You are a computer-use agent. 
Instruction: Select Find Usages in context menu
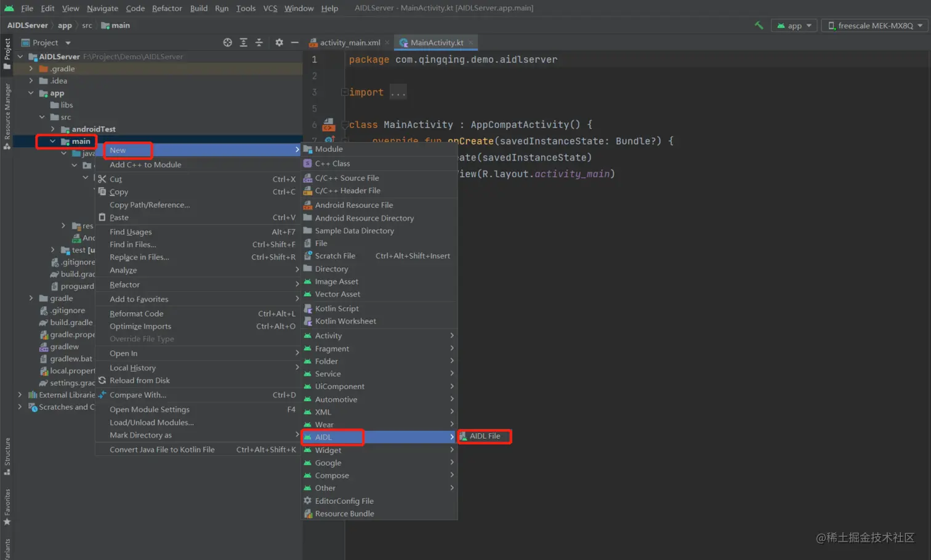(x=198, y=232)
